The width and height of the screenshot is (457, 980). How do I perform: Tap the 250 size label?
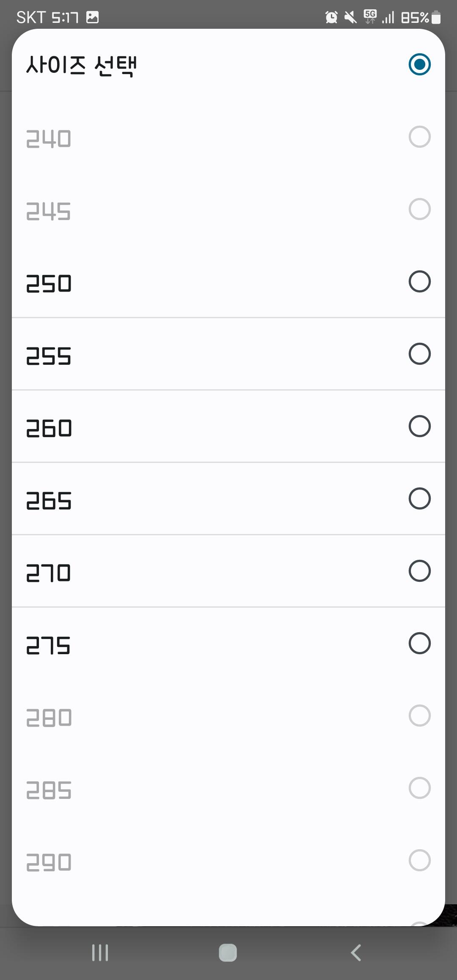49,284
